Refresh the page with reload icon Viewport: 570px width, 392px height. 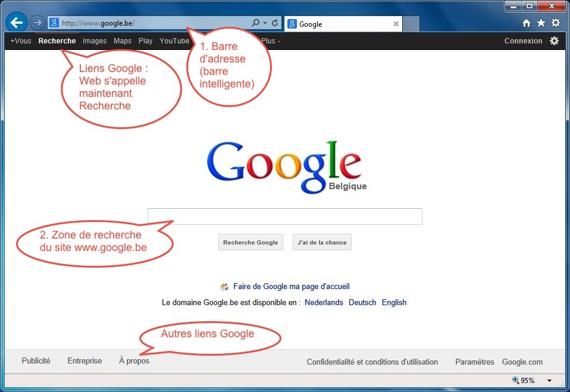point(275,23)
